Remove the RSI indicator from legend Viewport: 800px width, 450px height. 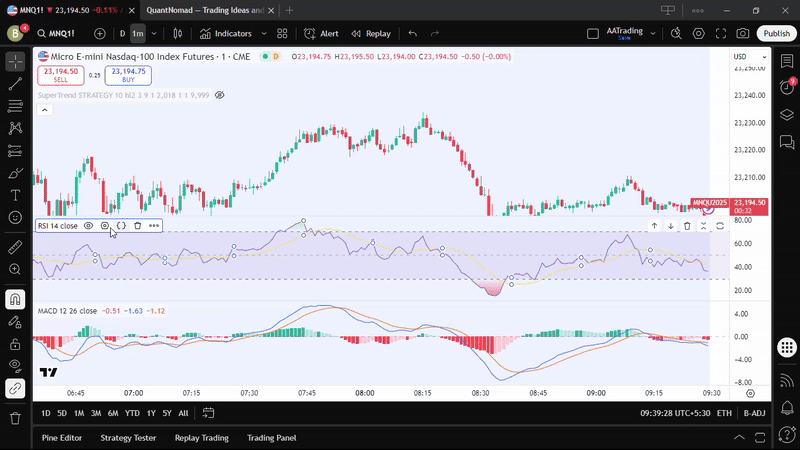(137, 226)
